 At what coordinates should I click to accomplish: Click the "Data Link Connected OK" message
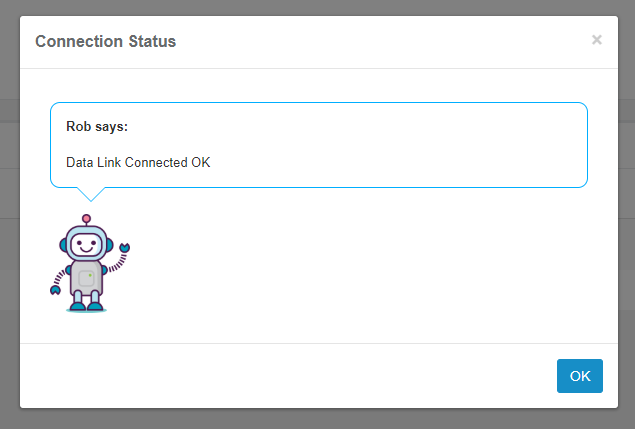(138, 162)
